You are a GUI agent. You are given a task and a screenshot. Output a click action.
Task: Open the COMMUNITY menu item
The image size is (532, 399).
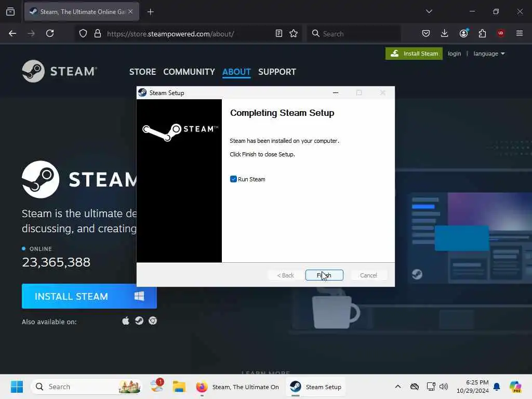[x=189, y=72]
